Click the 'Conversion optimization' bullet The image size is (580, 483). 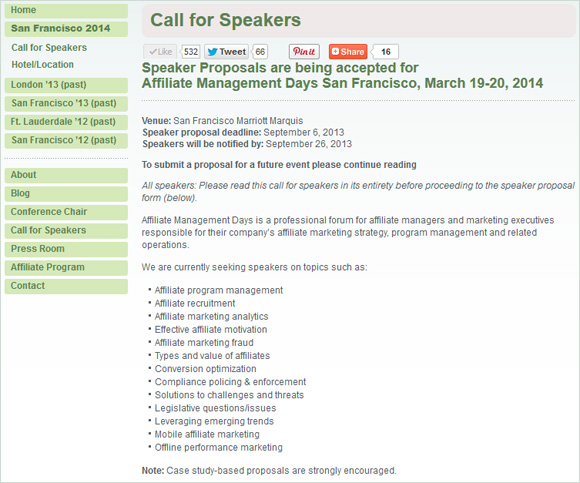(205, 369)
